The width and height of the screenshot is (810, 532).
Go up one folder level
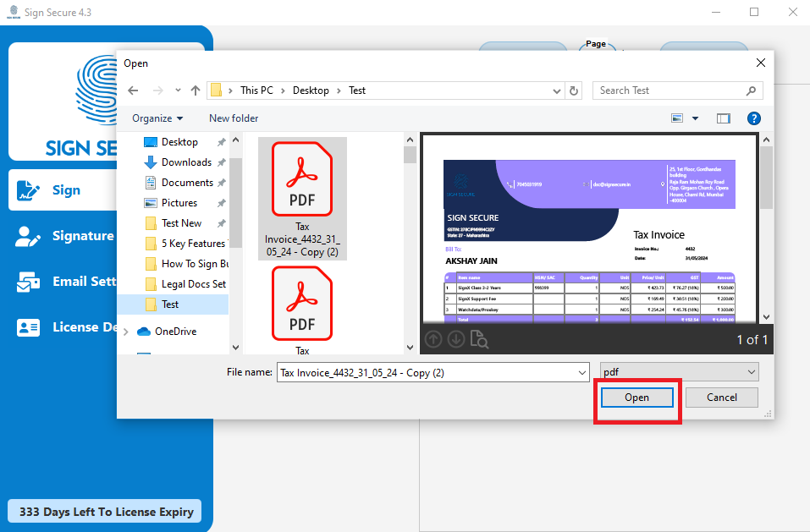click(x=196, y=90)
